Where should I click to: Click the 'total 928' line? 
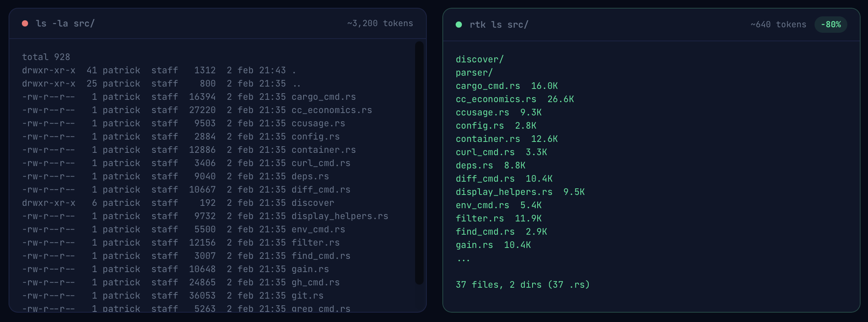click(x=46, y=57)
